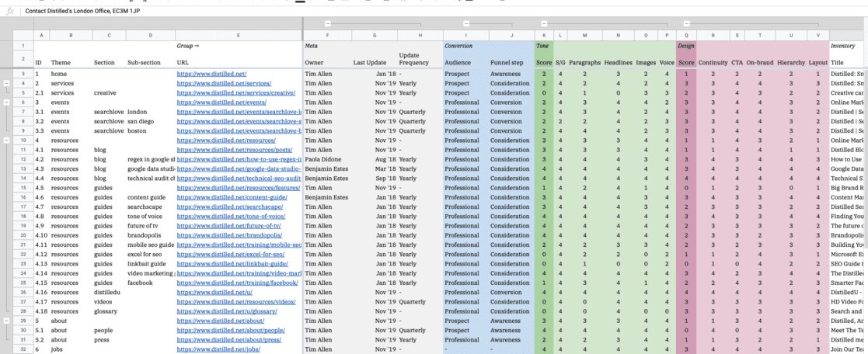Viewport: 868px width, 354px height.
Task: Click the fx formula icon
Action: coord(9,11)
